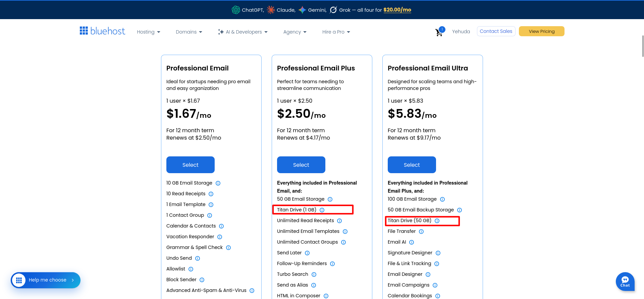Viewport: 644px width, 299px height.
Task: Click info icon beside Unlimited Read Receipts
Action: 339,221
